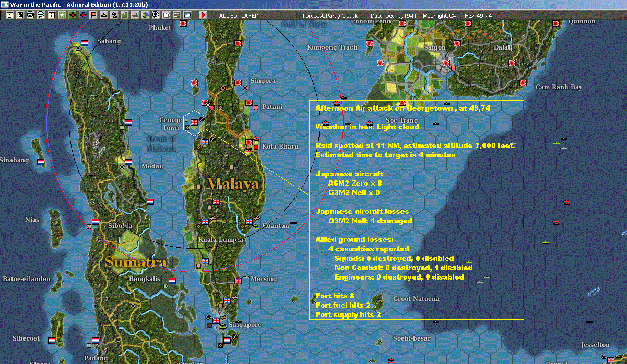Select the British flag at Mersing
Image resolution: width=627 pixels, height=364 pixels.
tap(238, 281)
